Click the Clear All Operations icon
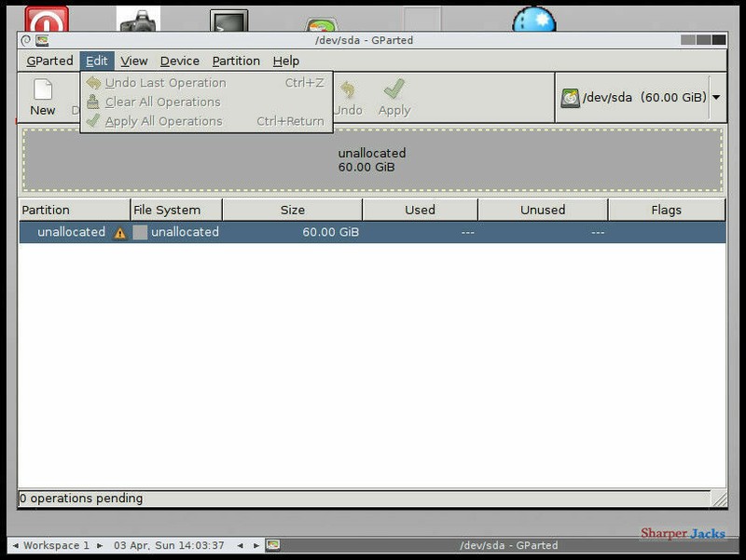This screenshot has width=746, height=560. pyautogui.click(x=92, y=102)
